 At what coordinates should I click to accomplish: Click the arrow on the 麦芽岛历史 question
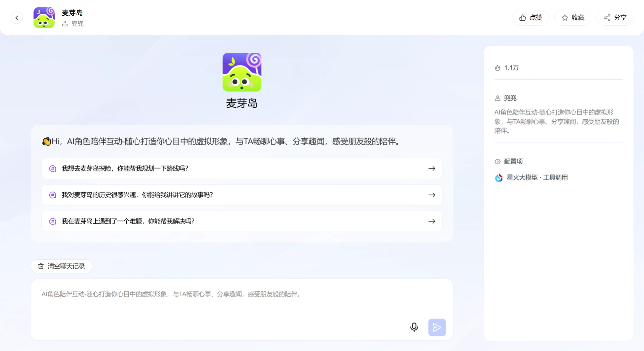pyautogui.click(x=432, y=195)
